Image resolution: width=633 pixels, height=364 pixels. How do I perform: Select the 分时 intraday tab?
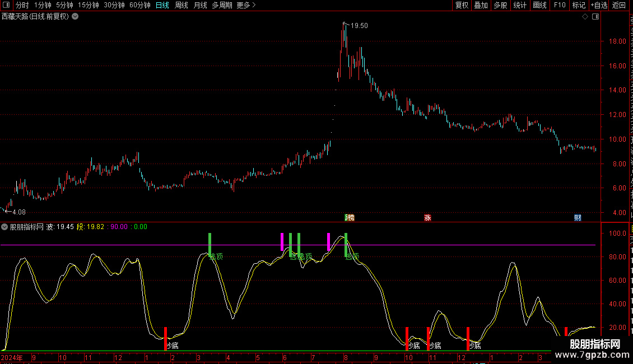click(22, 5)
